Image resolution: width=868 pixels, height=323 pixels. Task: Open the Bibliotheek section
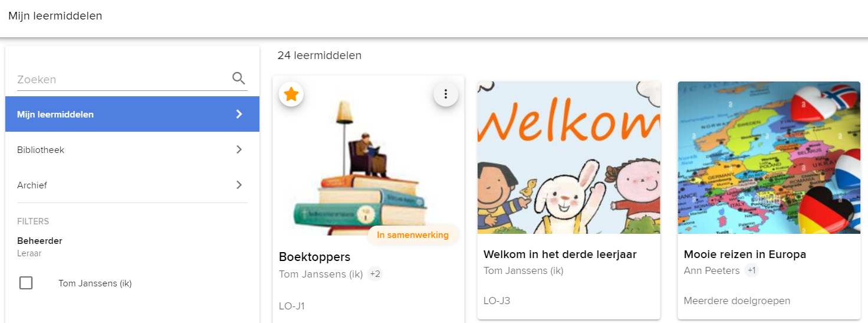click(x=132, y=149)
